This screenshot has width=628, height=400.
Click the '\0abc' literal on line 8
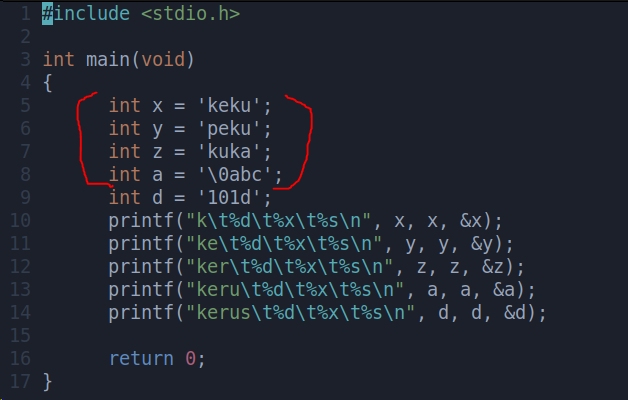point(236,175)
